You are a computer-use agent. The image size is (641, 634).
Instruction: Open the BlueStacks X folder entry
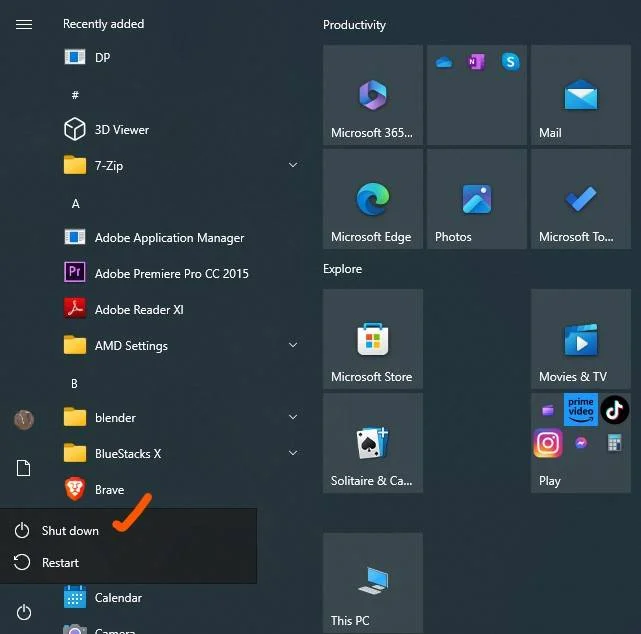coord(180,453)
